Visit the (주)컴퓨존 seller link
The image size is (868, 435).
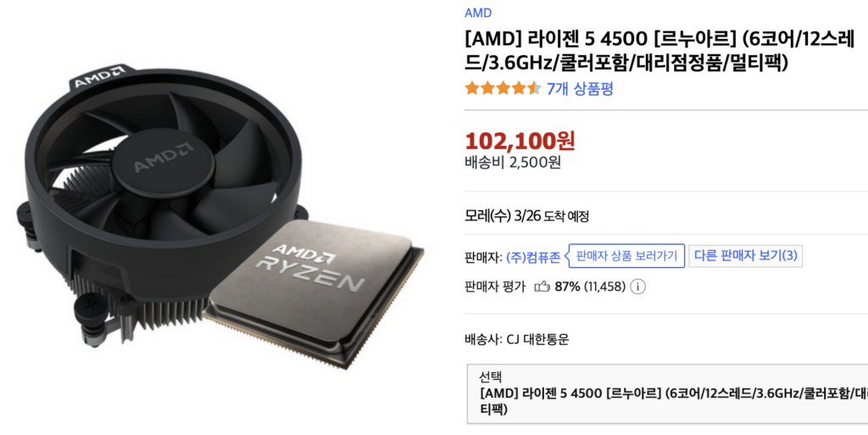coord(533,257)
